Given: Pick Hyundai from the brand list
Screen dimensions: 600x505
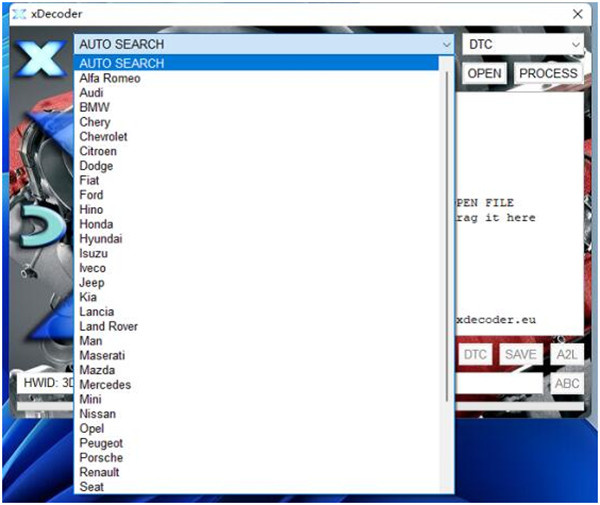Looking at the screenshot, I should 101,239.
